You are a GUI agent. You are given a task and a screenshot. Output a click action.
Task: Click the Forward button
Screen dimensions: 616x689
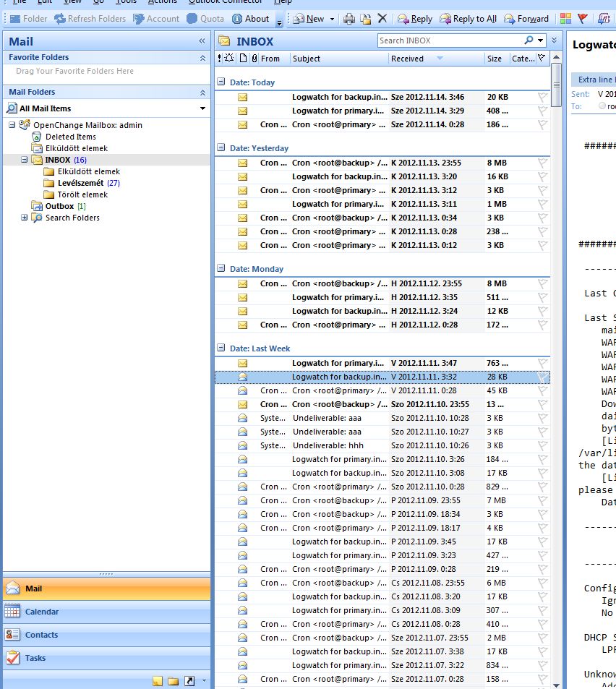[526, 19]
